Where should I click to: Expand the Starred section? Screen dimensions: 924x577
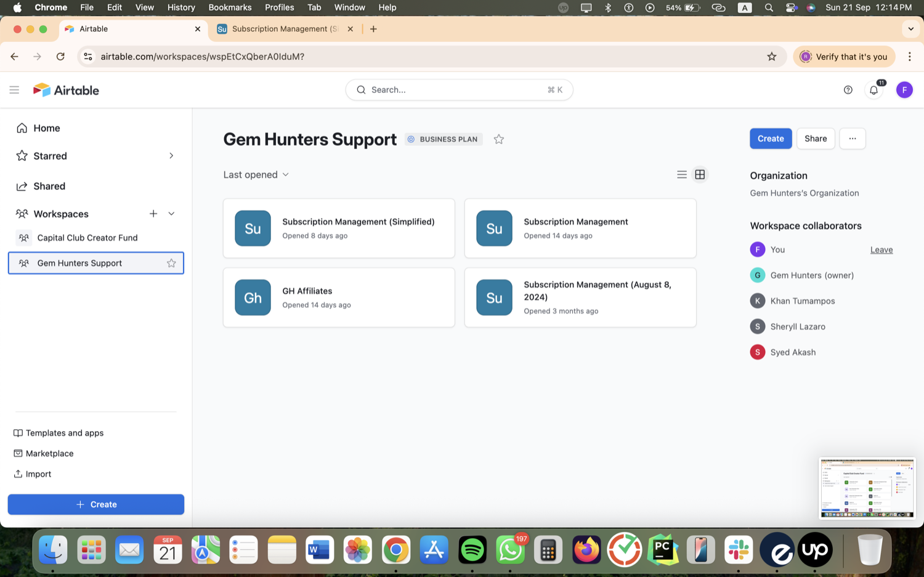pyautogui.click(x=171, y=156)
